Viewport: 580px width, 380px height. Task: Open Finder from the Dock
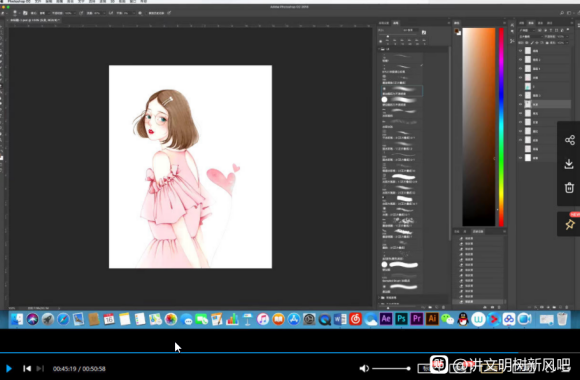pyautogui.click(x=17, y=319)
